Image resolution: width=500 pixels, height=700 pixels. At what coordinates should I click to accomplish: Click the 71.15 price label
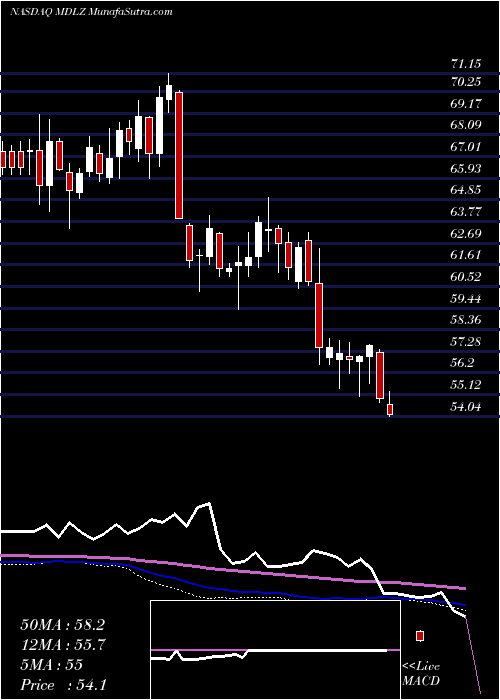point(467,64)
